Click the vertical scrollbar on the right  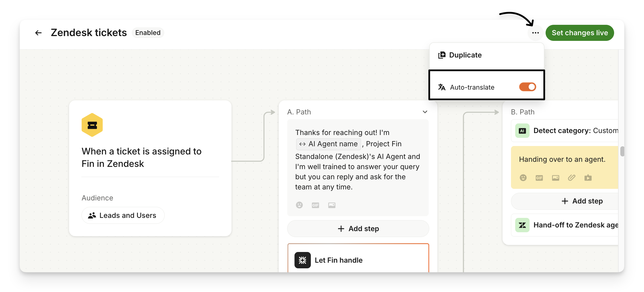(622, 151)
